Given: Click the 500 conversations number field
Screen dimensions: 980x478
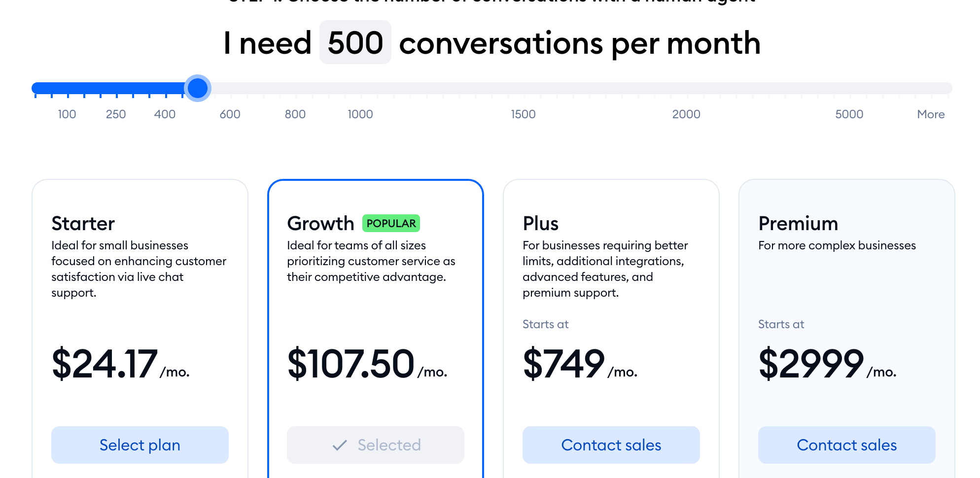Looking at the screenshot, I should pos(355,42).
